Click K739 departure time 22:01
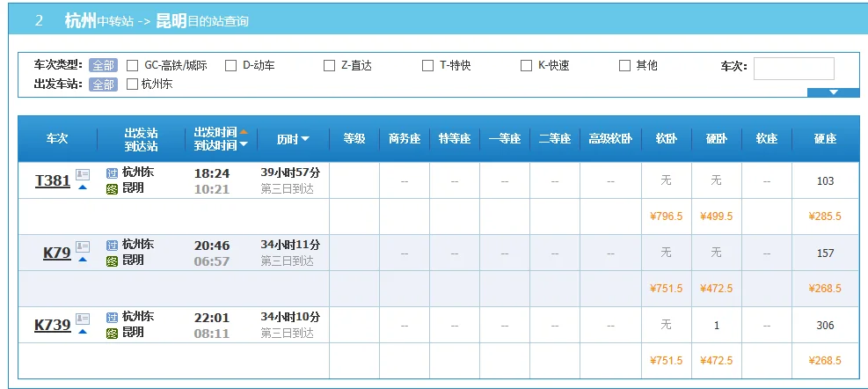This screenshot has height=389, width=868. tap(212, 318)
